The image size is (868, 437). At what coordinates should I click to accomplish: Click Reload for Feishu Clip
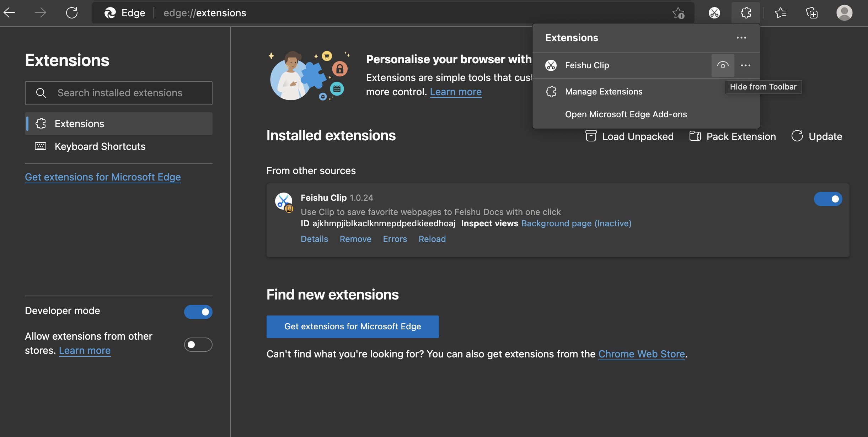coord(432,239)
